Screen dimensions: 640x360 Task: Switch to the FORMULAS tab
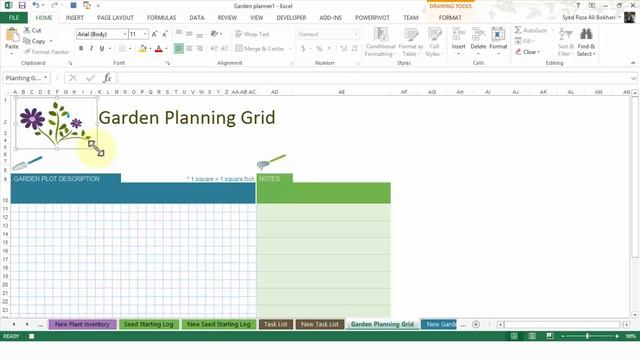coord(161,18)
